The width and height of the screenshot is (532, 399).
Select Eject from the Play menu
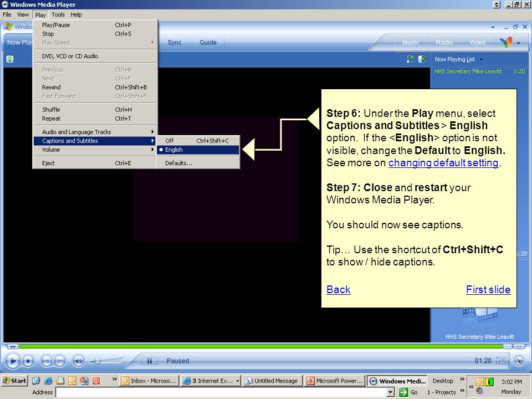coord(95,163)
